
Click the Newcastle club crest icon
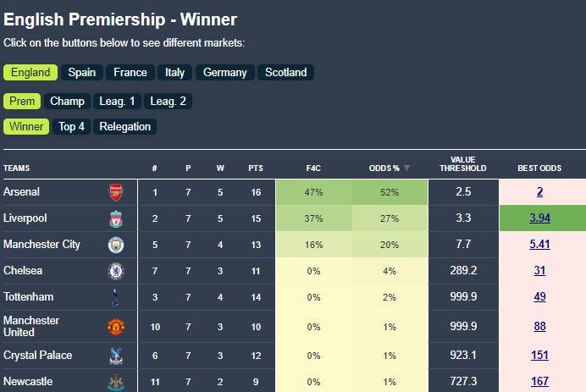coord(116,382)
